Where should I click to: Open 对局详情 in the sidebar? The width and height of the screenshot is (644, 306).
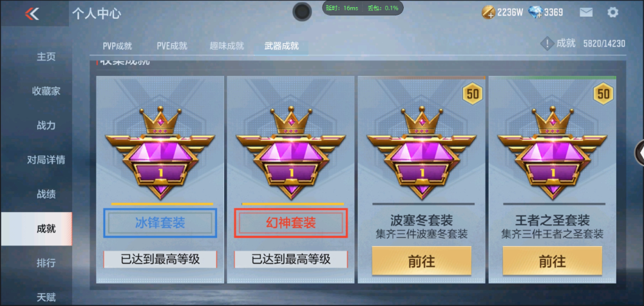coord(46,160)
